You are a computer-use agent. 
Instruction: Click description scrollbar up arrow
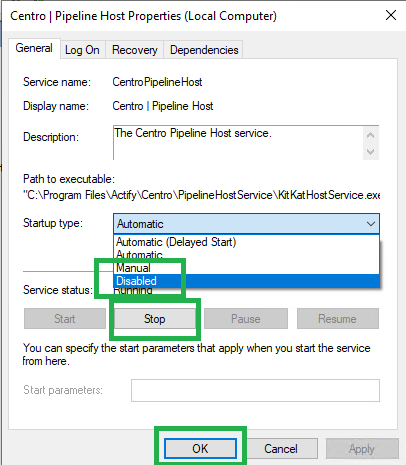(x=370, y=135)
